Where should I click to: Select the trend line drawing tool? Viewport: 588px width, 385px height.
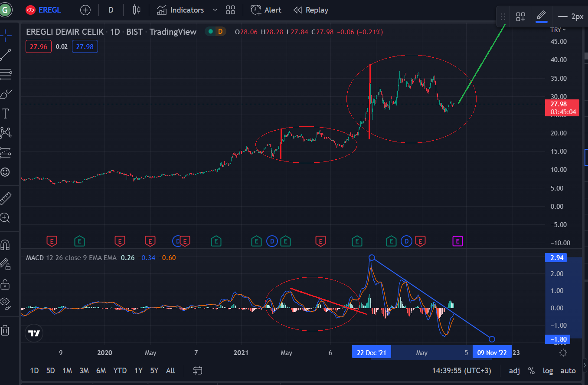(x=6, y=55)
